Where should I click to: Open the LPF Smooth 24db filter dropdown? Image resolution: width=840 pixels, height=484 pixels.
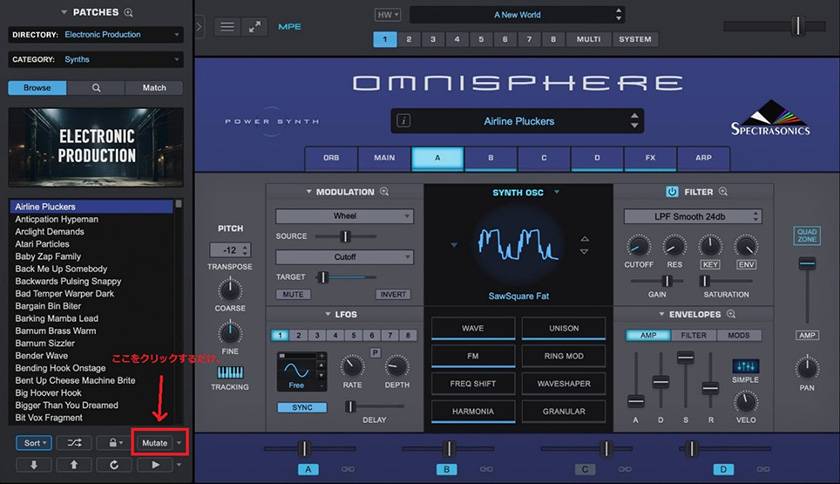692,216
